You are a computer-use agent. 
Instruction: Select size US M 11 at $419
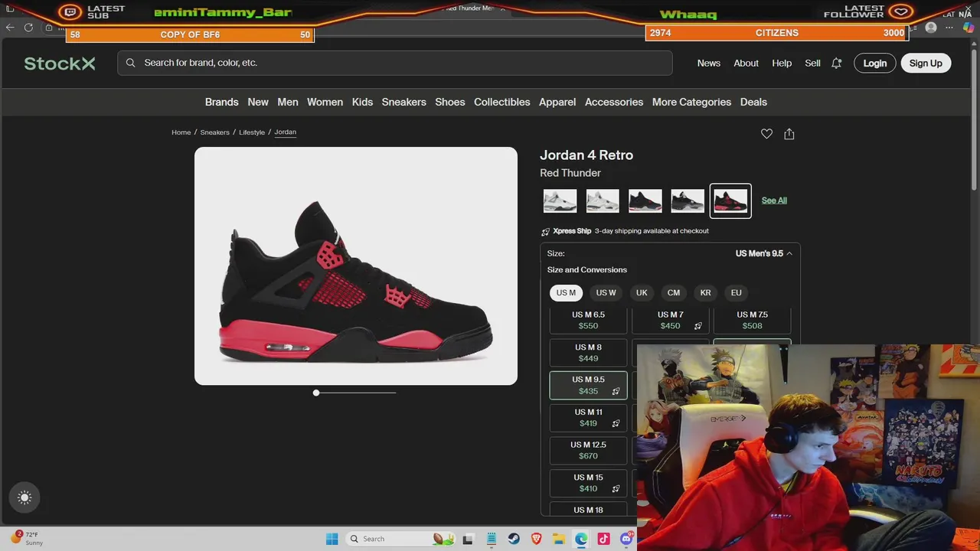(x=589, y=418)
